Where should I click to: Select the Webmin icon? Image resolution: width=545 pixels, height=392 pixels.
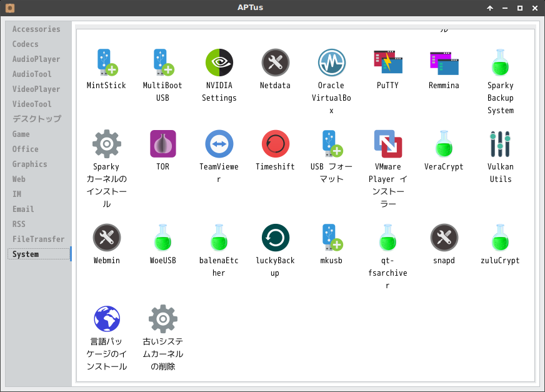tap(107, 238)
